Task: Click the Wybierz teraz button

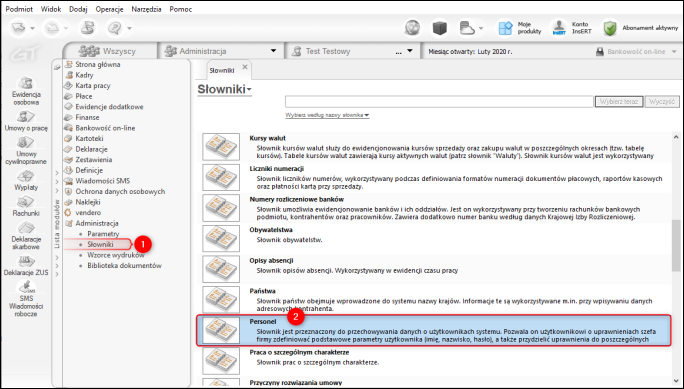Action: [619, 102]
